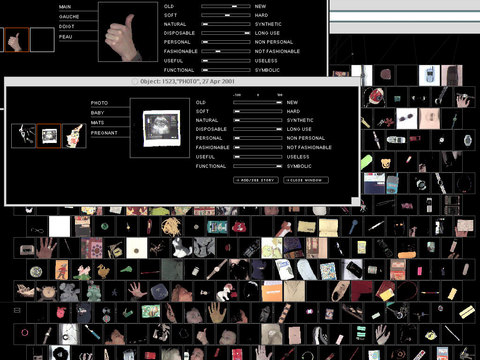Click the PHOTO window resize corner handle
Image resolution: width=480 pixels, height=360 pixels.
click(x=356, y=201)
